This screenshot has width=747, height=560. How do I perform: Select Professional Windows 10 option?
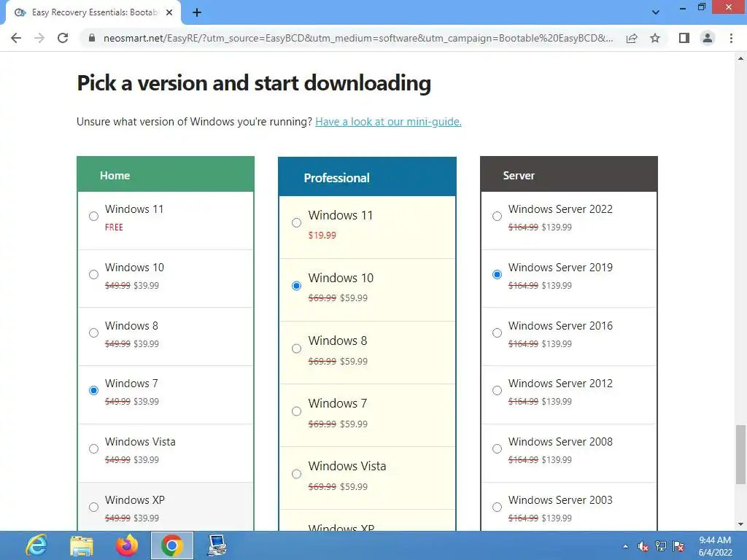296,286
